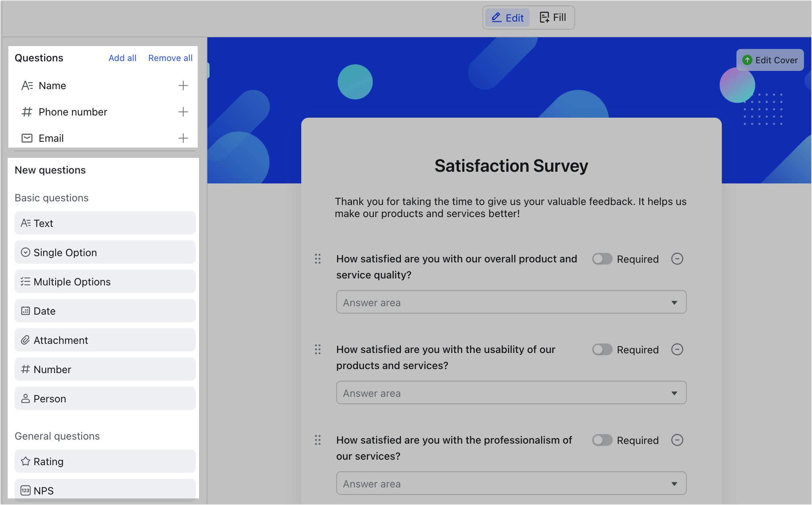Select the Rating question type
The image size is (812, 505).
[x=105, y=461]
